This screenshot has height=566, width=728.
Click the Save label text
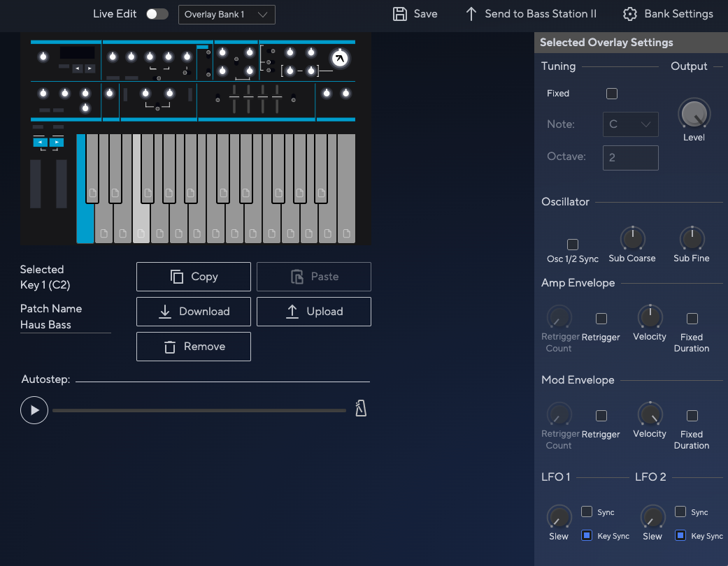(x=426, y=14)
